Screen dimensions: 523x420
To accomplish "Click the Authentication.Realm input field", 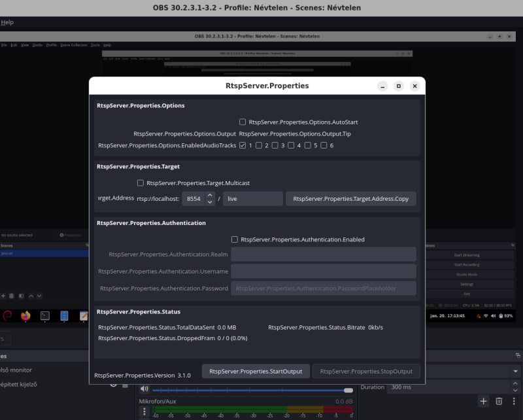I will click(324, 254).
